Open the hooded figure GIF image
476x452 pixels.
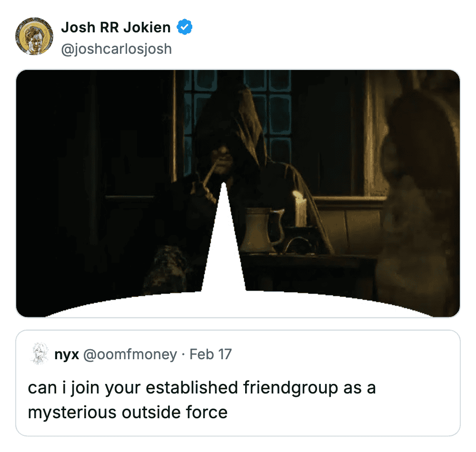[x=238, y=194]
